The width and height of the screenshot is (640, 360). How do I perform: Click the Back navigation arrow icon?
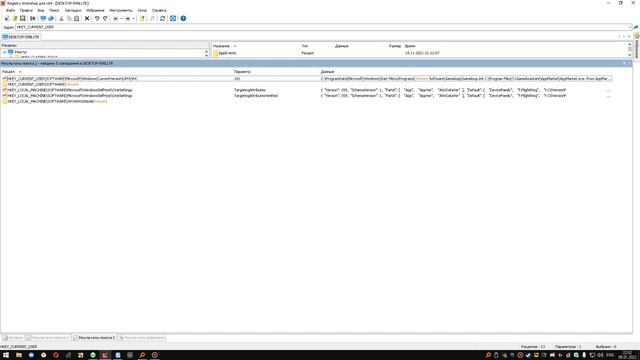(116, 18)
